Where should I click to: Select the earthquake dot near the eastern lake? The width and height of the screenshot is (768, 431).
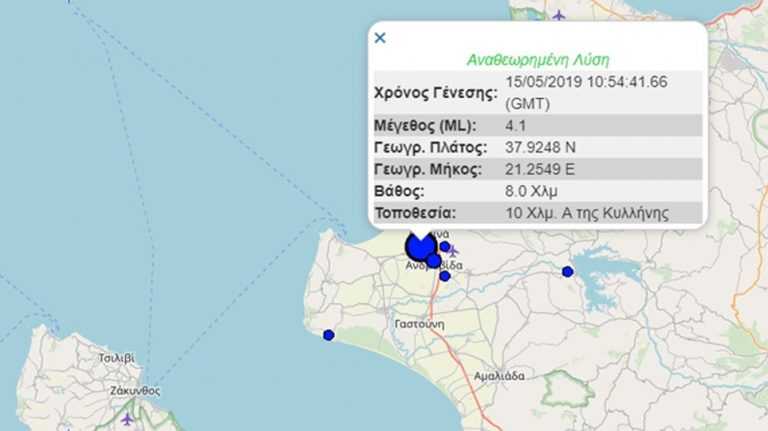[x=567, y=272]
